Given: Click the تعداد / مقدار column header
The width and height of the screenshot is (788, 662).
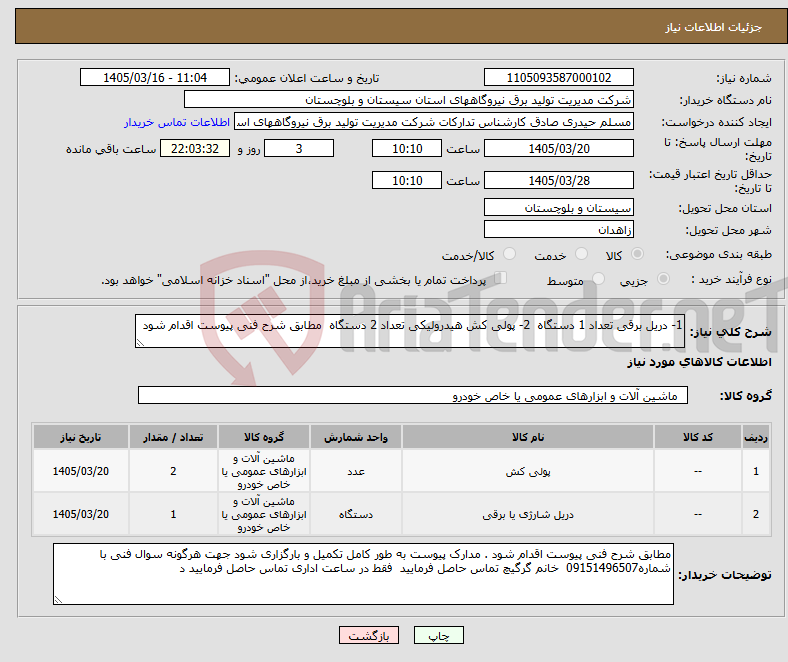Looking at the screenshot, I should (173, 437).
